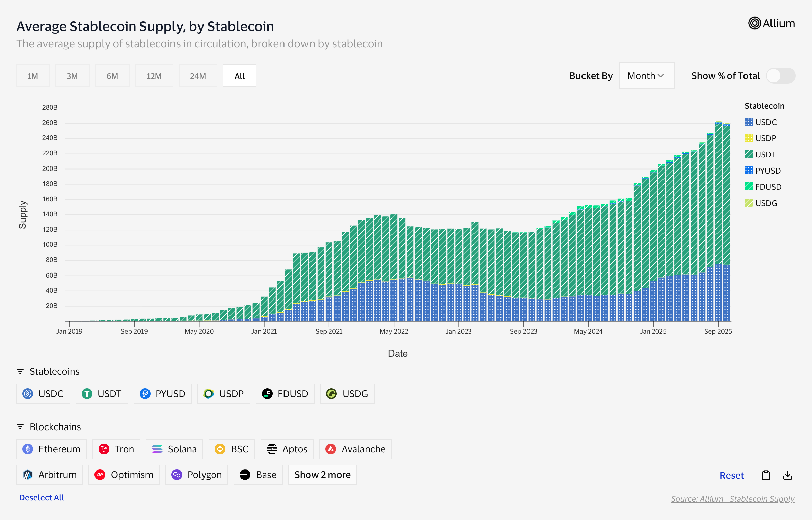Click the Month dropdown chevron arrow
This screenshot has height=520, width=812.
coord(661,76)
